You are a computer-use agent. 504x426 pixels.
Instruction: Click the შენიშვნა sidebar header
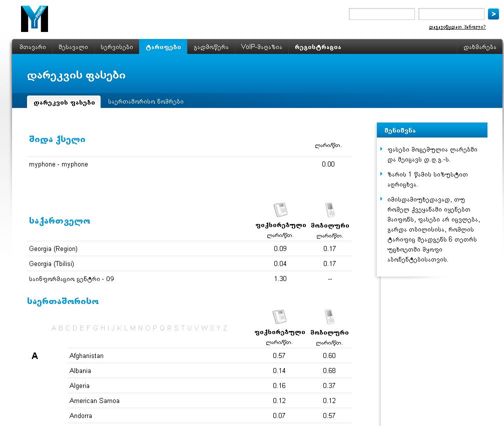pos(432,130)
